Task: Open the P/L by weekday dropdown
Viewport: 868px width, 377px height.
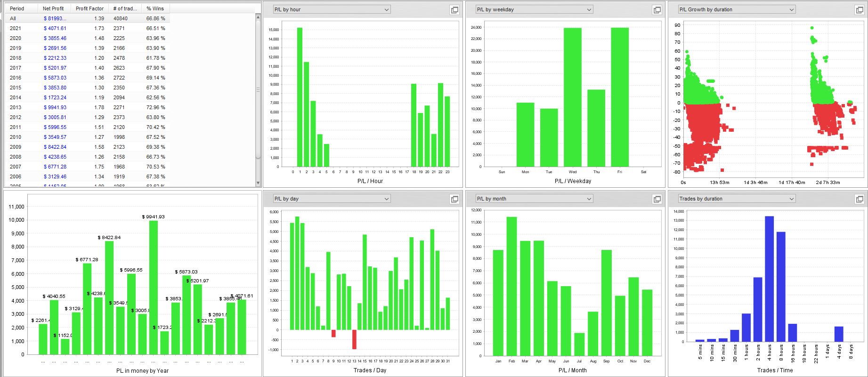Action: [534, 9]
